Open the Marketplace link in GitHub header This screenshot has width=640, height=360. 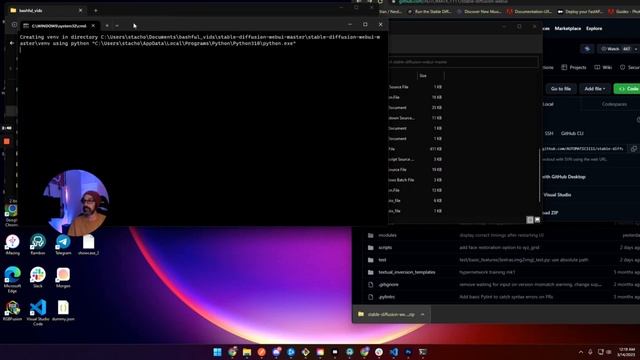click(x=568, y=29)
